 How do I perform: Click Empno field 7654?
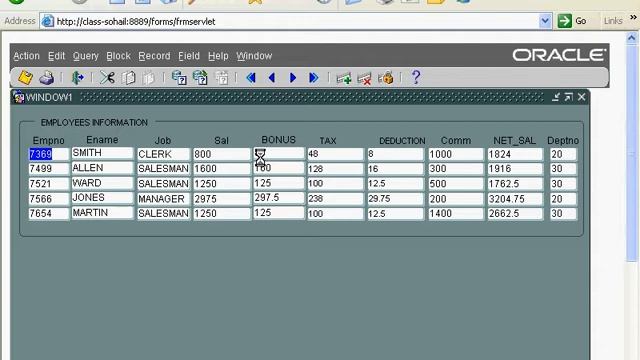tap(49, 213)
